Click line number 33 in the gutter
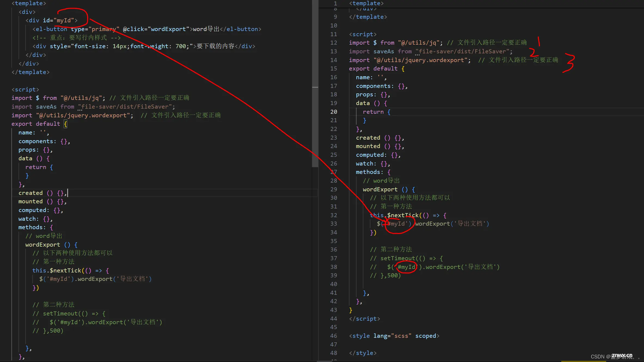The width and height of the screenshot is (644, 362). [x=334, y=224]
